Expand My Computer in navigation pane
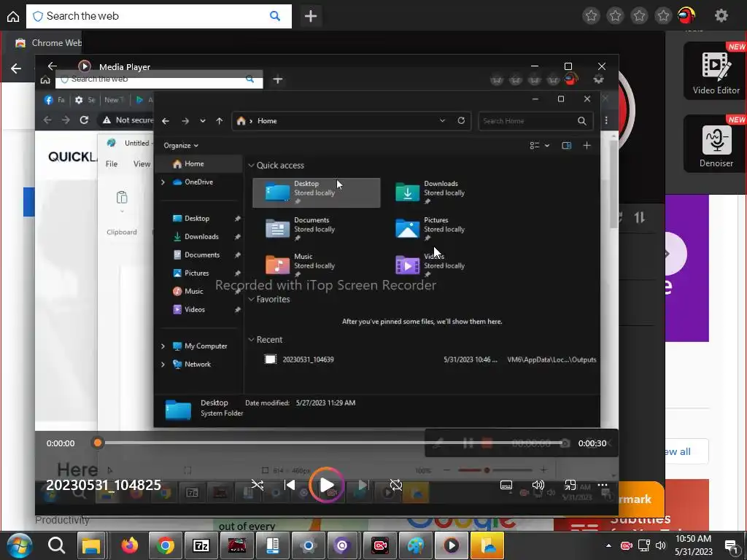 tap(163, 346)
